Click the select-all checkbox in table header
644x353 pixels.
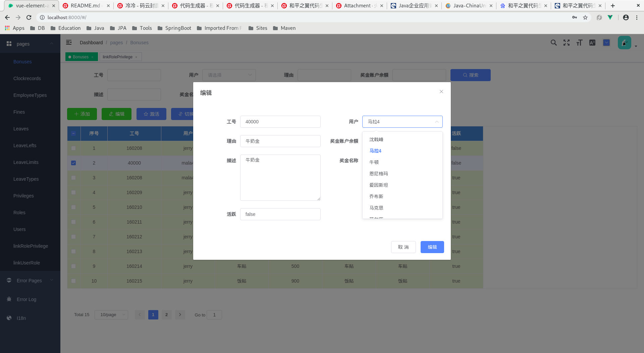point(74,133)
